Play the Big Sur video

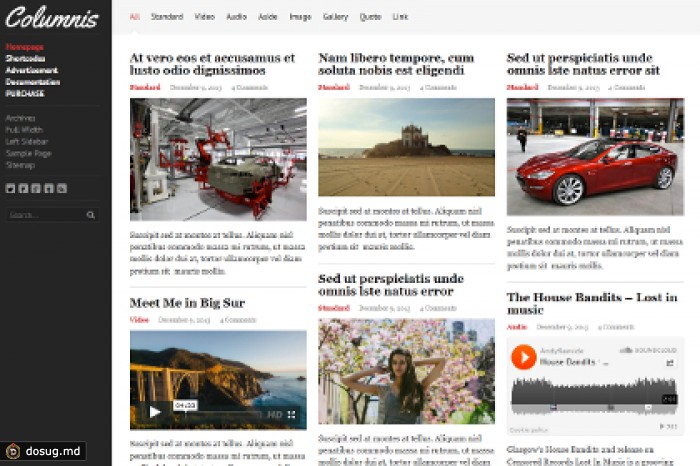coord(155,412)
